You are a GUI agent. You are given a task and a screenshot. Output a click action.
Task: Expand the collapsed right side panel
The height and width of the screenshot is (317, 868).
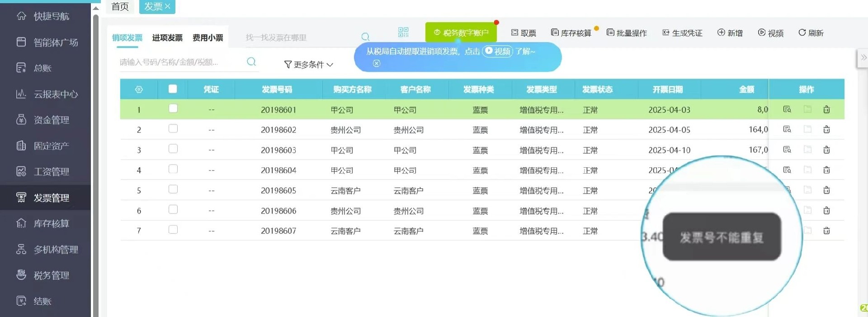(x=863, y=58)
